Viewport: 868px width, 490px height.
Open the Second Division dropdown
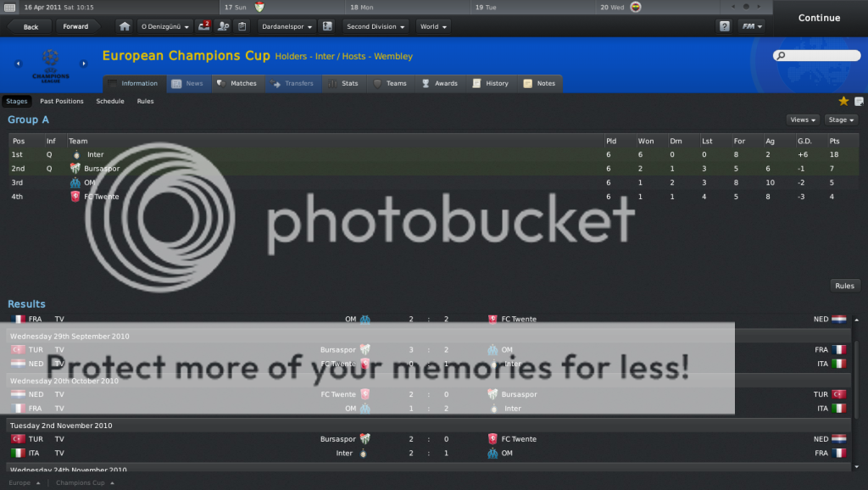[376, 26]
